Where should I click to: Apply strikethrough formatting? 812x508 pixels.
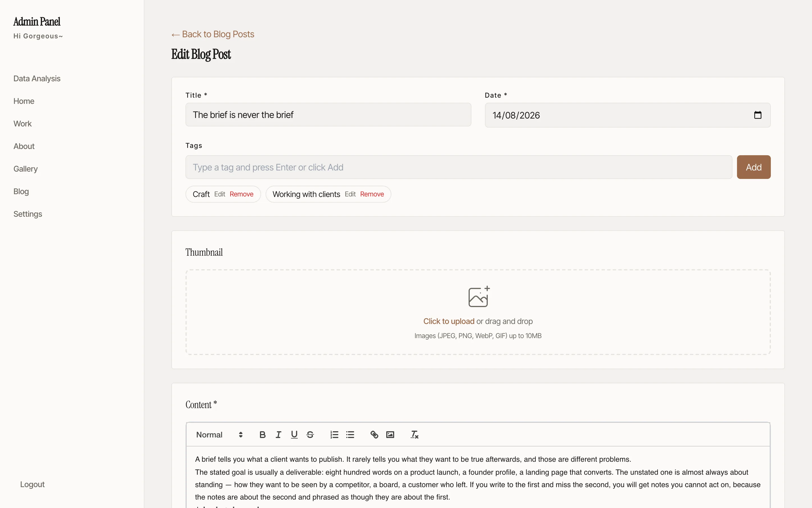coord(310,435)
